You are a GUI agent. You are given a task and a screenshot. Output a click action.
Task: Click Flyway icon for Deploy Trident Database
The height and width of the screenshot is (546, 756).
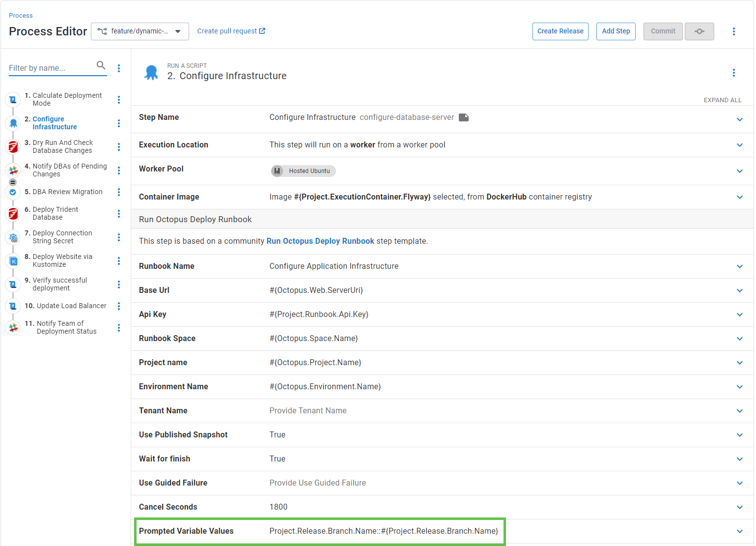(13, 214)
